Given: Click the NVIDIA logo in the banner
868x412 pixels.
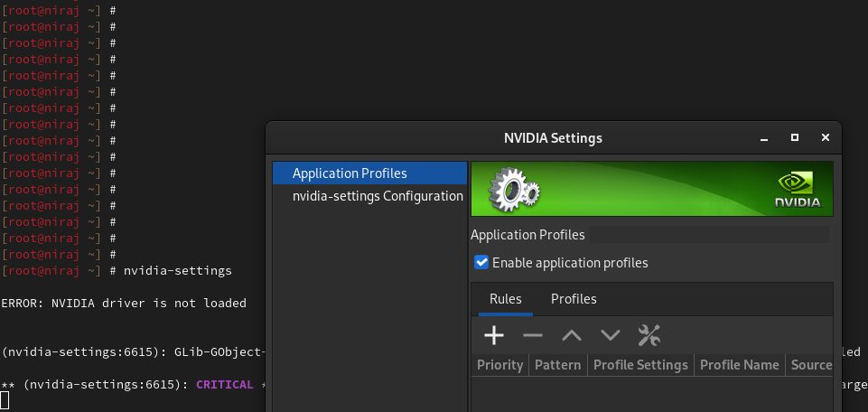Looking at the screenshot, I should [798, 190].
